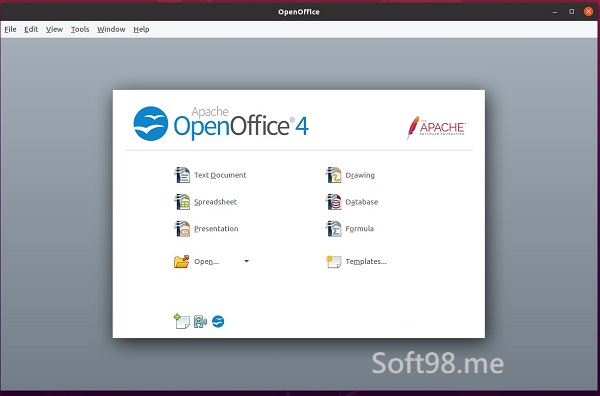The width and height of the screenshot is (600, 396).
Task: Maximize the OpenOffice window
Action: [571, 11]
